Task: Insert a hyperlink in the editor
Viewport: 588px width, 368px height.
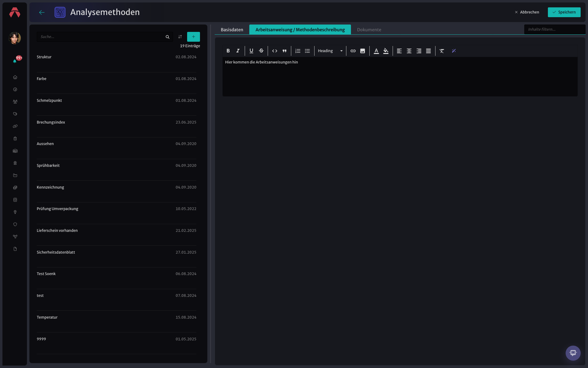Action: point(353,51)
